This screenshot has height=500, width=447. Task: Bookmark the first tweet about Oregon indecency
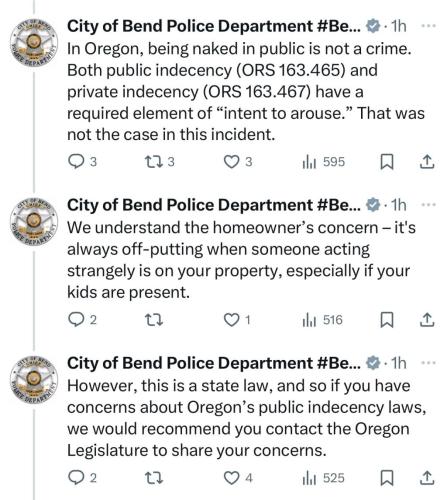(387, 162)
